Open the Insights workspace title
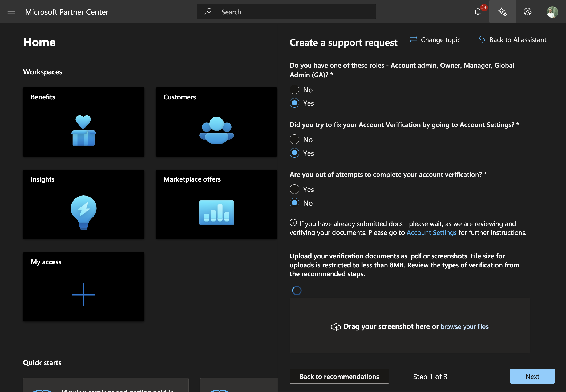566x392 pixels. pyautogui.click(x=43, y=179)
